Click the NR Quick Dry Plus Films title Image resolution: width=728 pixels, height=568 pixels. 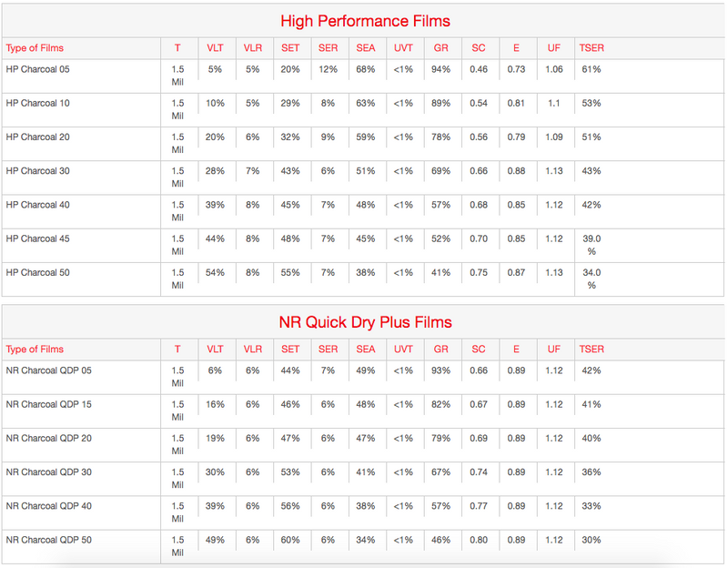364,321
